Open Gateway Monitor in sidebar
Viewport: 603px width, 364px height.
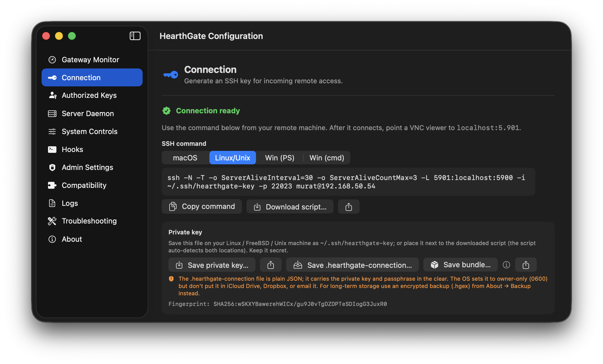click(x=92, y=59)
